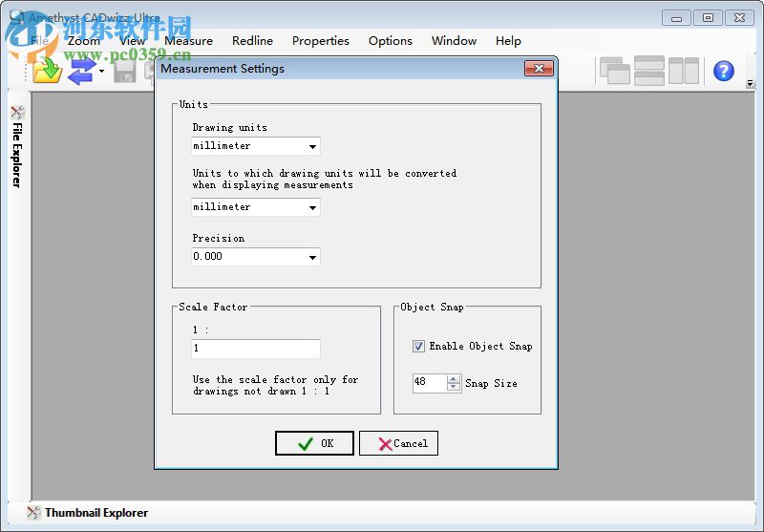Viewport: 764px width, 532px height.
Task: Decrease Snap Size with the down arrow
Action: 453,387
